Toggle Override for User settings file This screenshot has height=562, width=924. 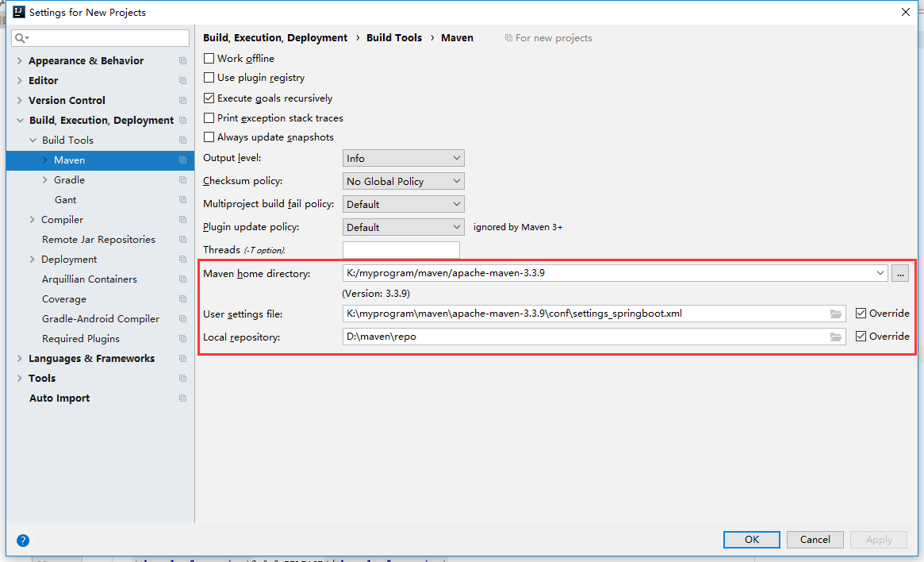[861, 313]
